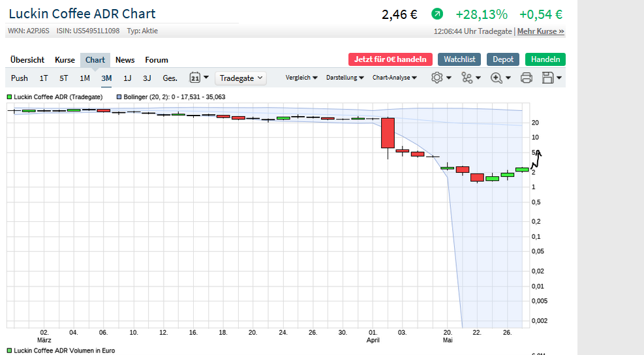Select the Push timeframe
The width and height of the screenshot is (644, 355).
[20, 78]
